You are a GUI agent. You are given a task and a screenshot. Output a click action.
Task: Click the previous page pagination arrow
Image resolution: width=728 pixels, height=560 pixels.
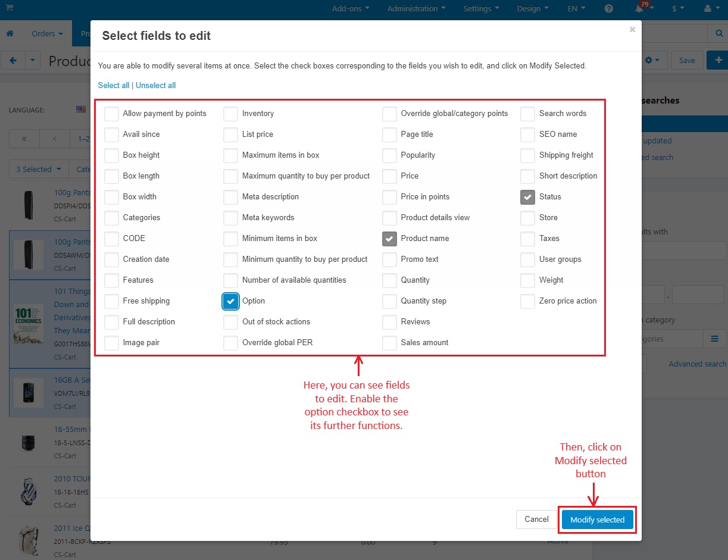(55, 139)
